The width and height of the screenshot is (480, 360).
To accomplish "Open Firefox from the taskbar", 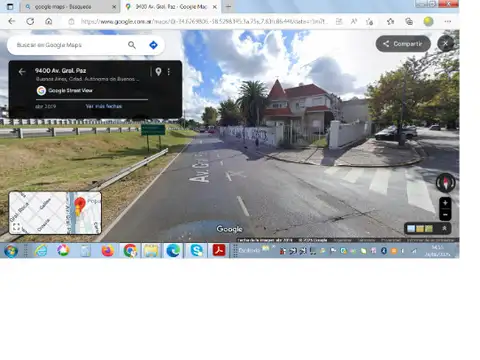I will pos(107,251).
